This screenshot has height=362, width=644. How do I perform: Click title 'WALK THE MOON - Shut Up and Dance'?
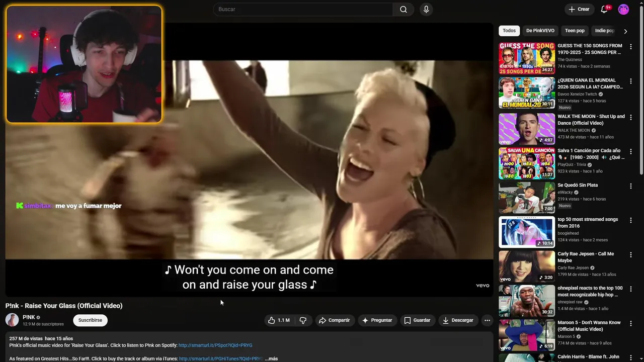pyautogui.click(x=591, y=120)
